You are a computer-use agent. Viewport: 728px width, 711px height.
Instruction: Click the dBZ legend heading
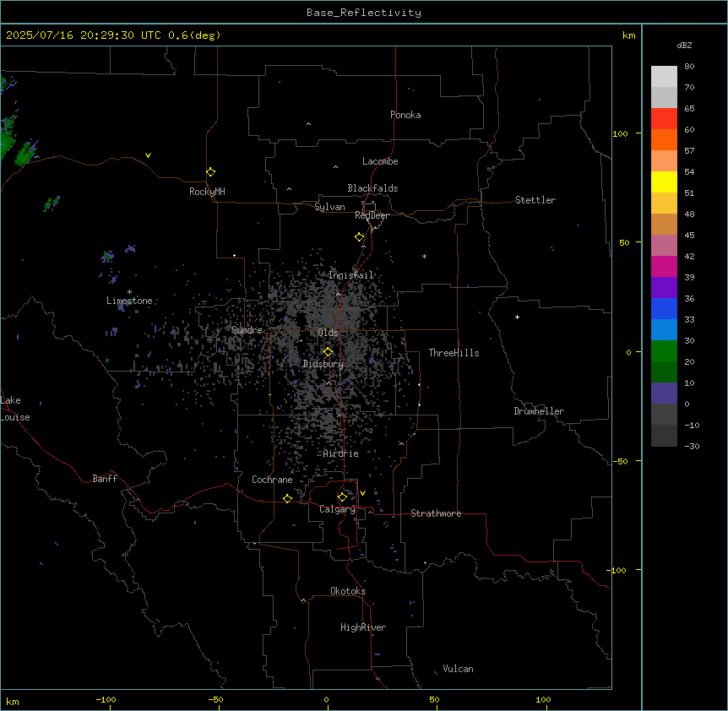684,45
